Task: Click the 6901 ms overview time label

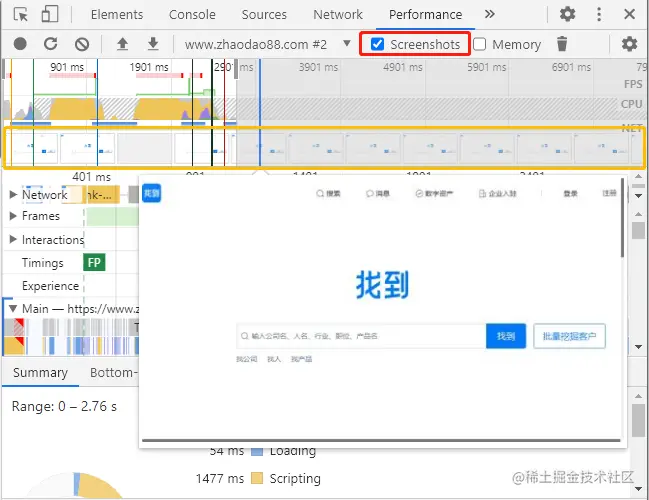Action: pos(571,67)
